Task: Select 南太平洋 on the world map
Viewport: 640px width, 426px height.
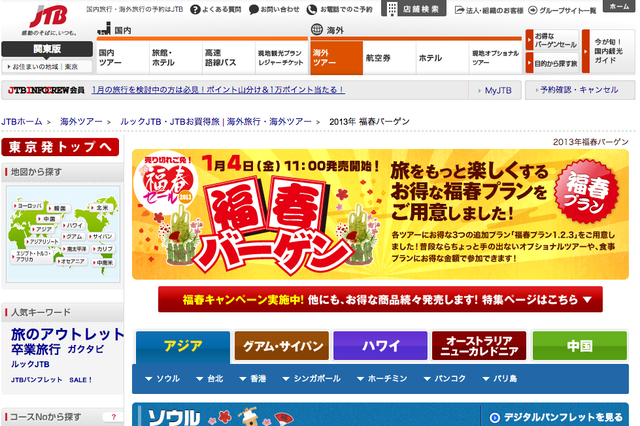Action: coord(74,248)
